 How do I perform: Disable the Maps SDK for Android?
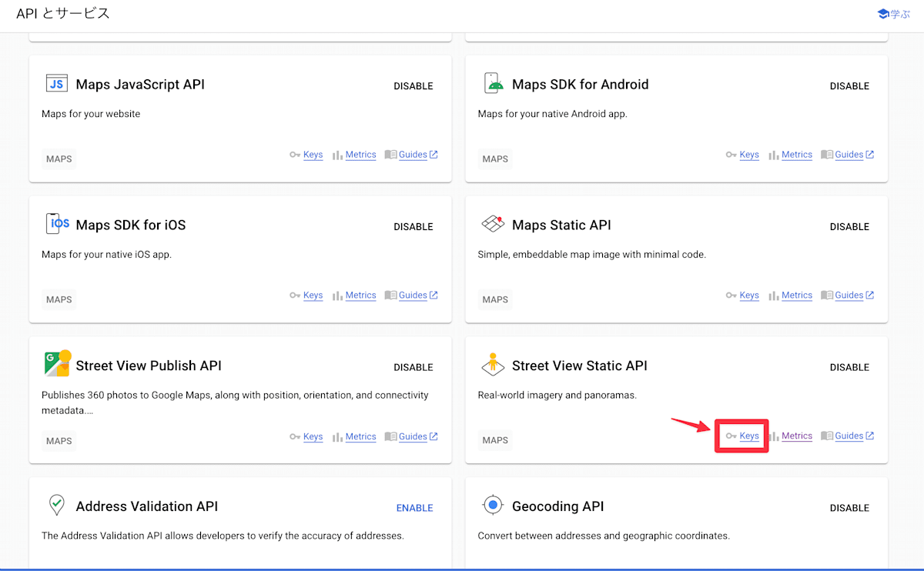point(849,86)
